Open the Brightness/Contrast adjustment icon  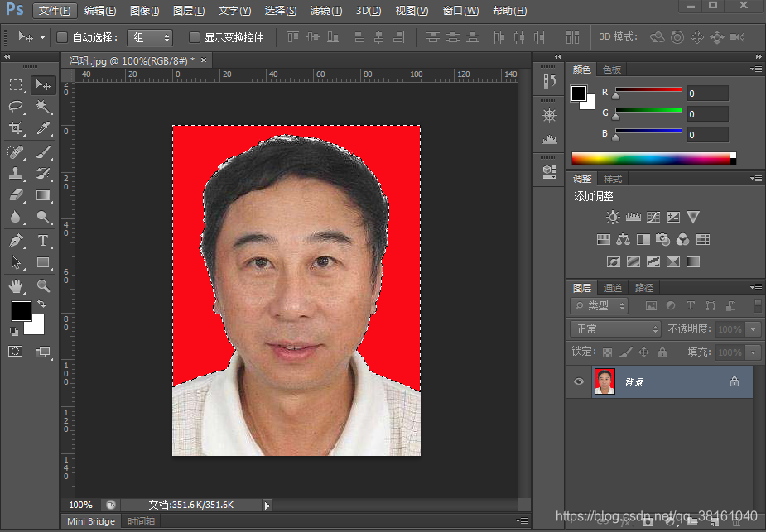point(612,217)
